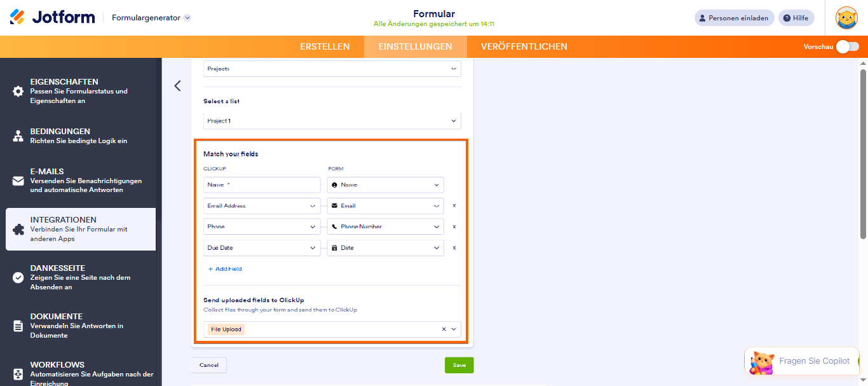The image size is (868, 386).
Task: Open DANKESSEITE settings section
Action: click(81, 277)
